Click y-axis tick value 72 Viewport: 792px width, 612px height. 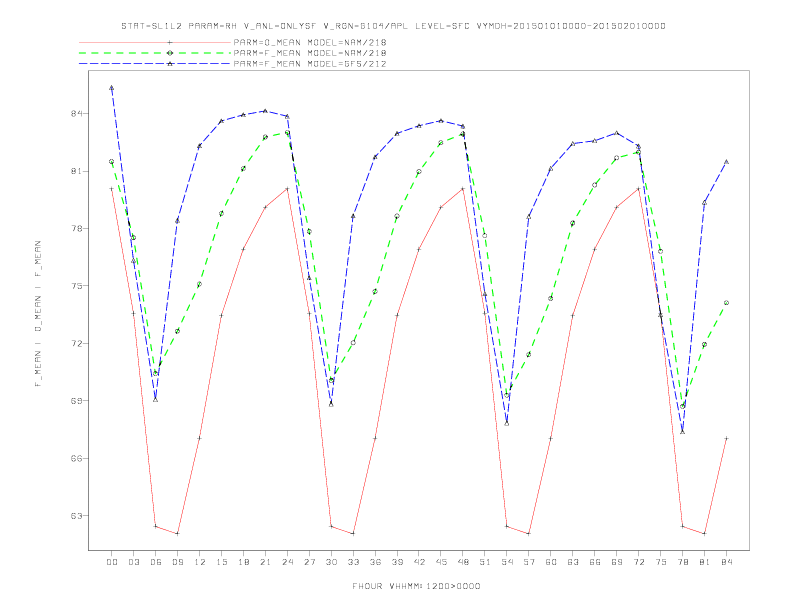point(76,343)
